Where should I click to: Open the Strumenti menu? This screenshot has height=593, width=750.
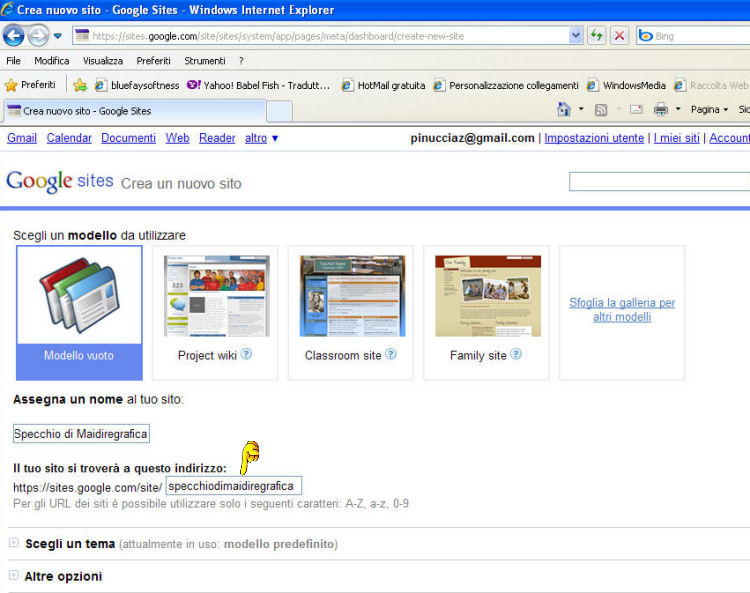[x=205, y=61]
